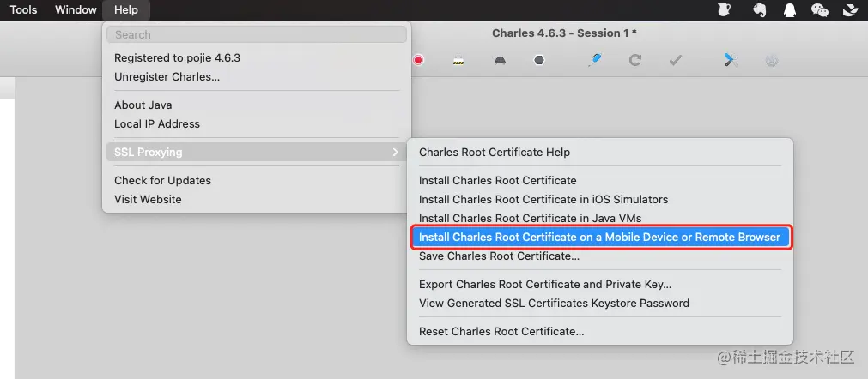The height and width of the screenshot is (379, 868).
Task: Click the red record button in Charles toolbar
Action: point(418,60)
